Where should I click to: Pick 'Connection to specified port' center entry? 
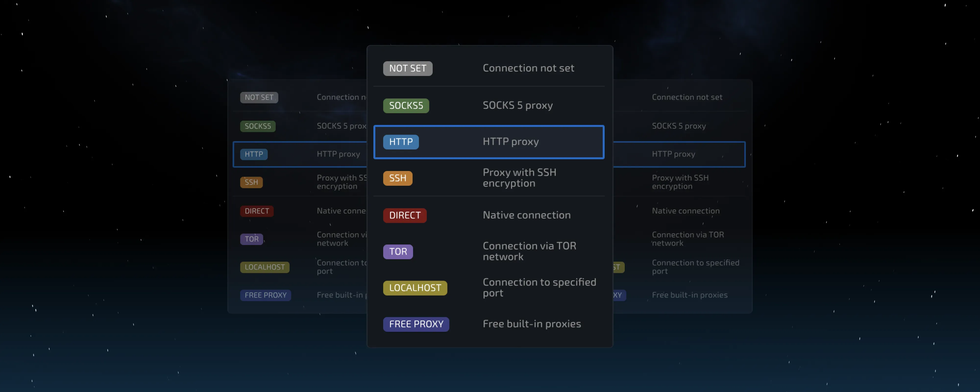[x=539, y=287]
